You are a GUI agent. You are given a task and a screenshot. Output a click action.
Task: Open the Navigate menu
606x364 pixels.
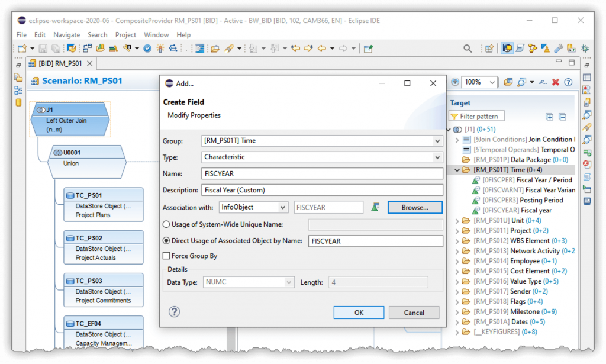(x=66, y=35)
